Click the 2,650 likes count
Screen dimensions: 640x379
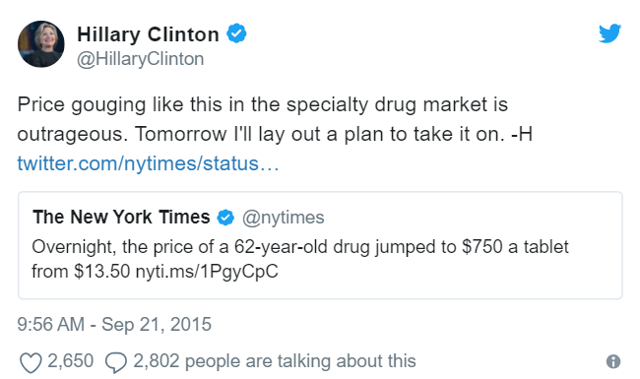71,361
